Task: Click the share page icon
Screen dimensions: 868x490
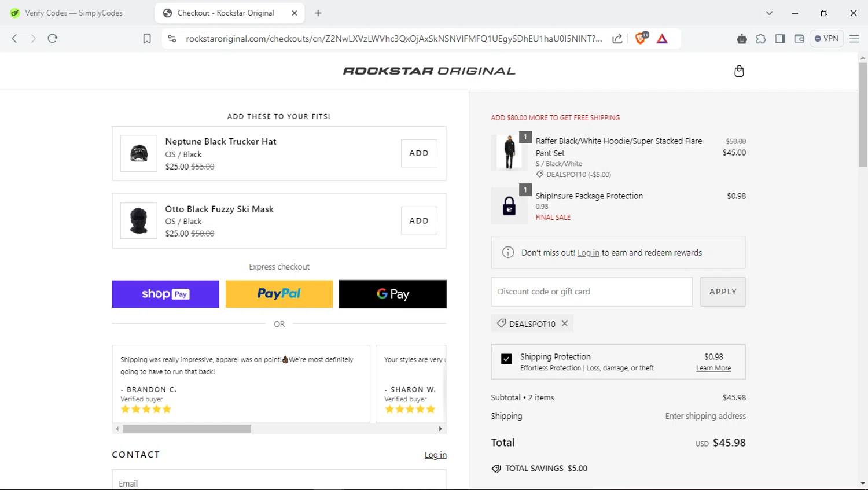Action: point(617,39)
